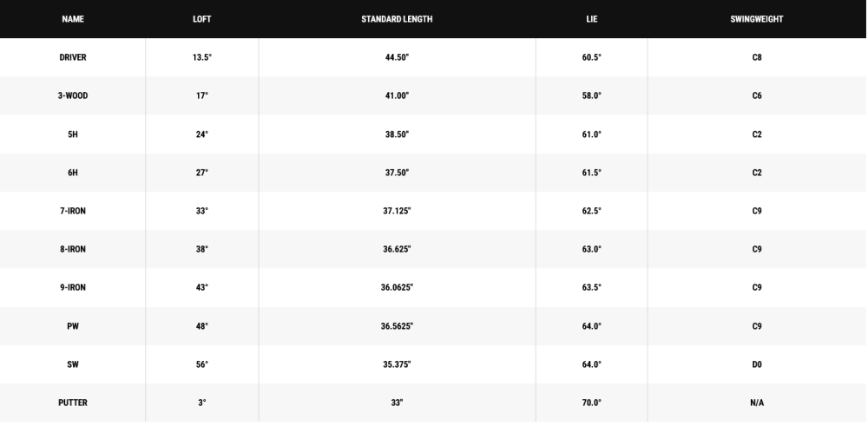Click the 6H club name
The height and width of the screenshot is (426, 868).
pyautogui.click(x=73, y=173)
